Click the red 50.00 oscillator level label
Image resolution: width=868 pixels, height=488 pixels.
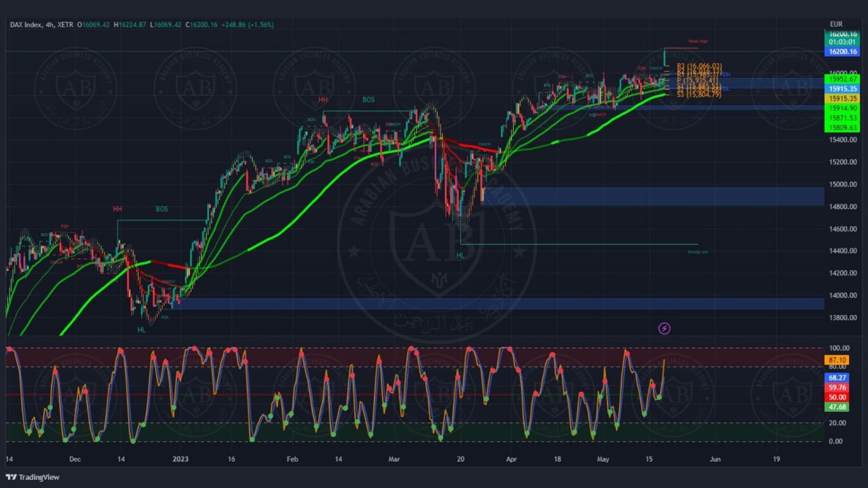tap(837, 397)
